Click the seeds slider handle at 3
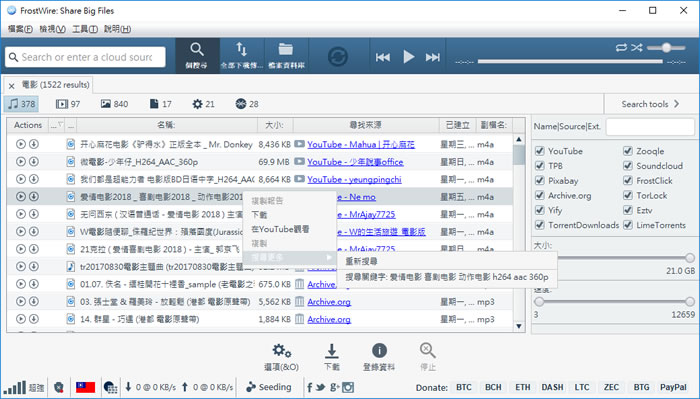 click(x=539, y=302)
